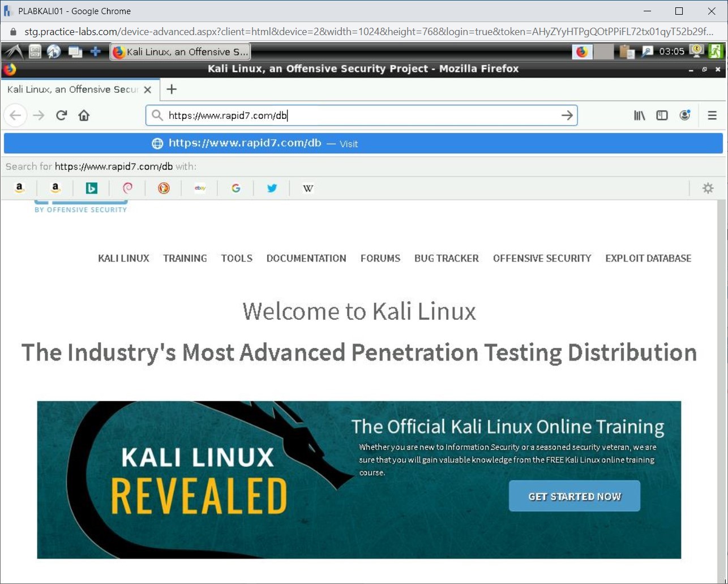Select the Google search shortcut icon
The width and height of the screenshot is (728, 584).
(236, 188)
